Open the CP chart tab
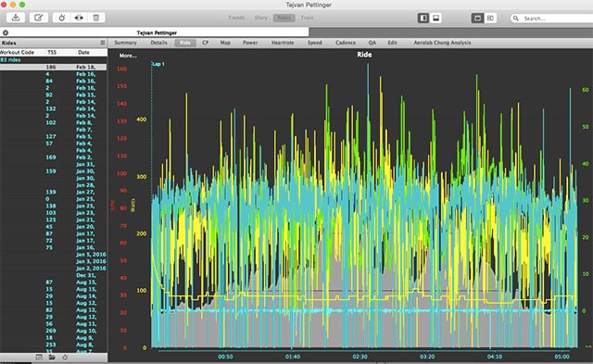The height and width of the screenshot is (364, 593). tap(206, 43)
